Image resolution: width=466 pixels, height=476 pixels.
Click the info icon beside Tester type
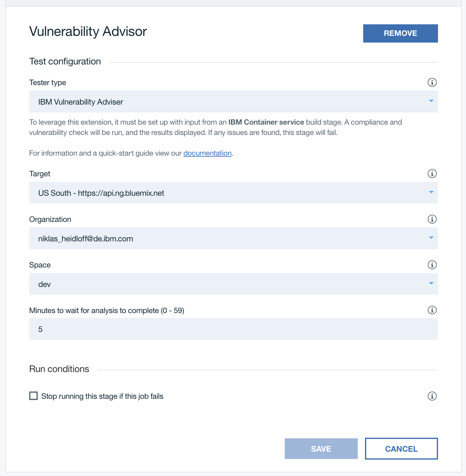[x=432, y=82]
